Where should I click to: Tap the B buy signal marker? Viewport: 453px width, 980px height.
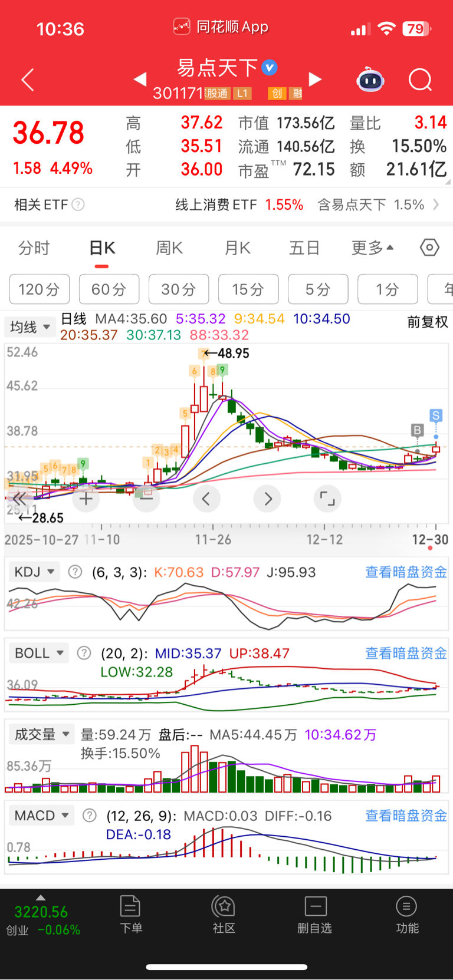pyautogui.click(x=418, y=430)
